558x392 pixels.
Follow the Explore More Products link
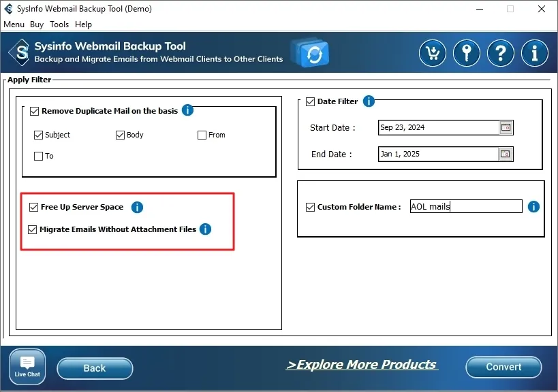click(x=362, y=365)
